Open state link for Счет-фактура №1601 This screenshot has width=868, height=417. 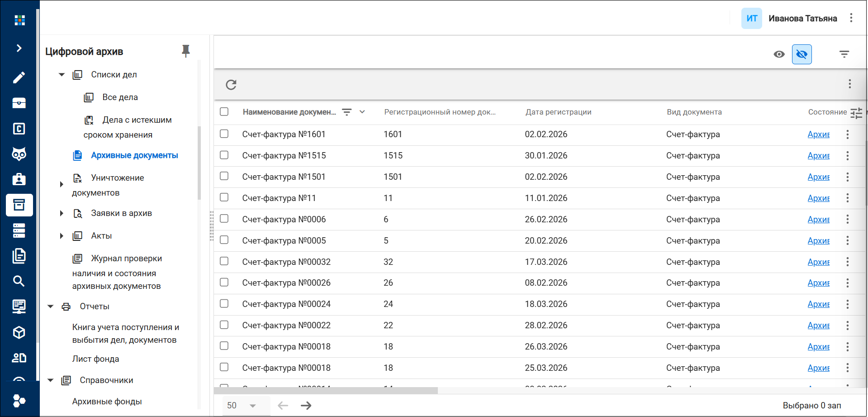pos(819,134)
